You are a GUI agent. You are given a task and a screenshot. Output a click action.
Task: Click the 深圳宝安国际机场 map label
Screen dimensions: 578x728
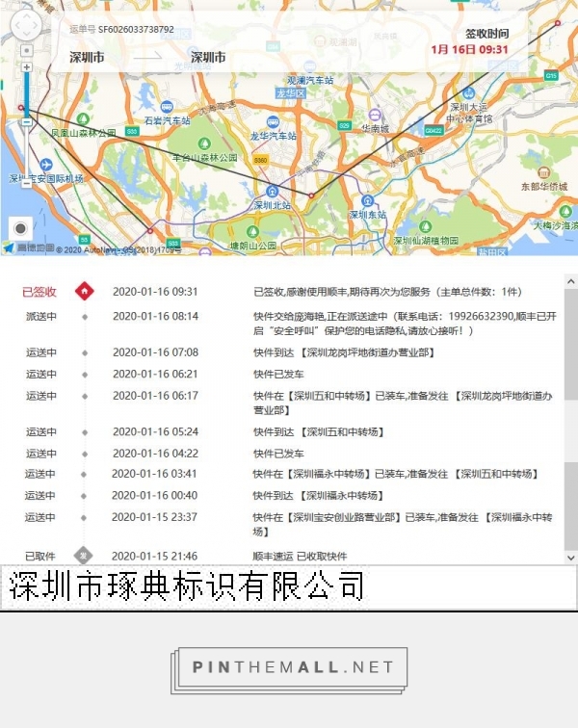coord(46,179)
